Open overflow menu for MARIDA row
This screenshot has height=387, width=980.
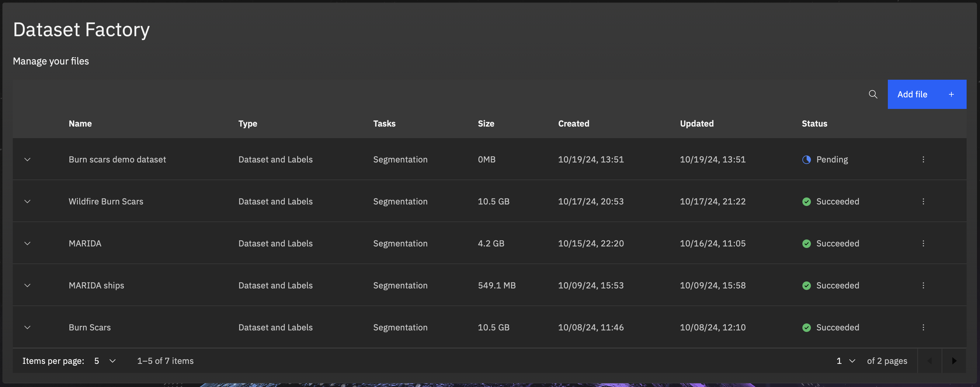[x=923, y=243]
